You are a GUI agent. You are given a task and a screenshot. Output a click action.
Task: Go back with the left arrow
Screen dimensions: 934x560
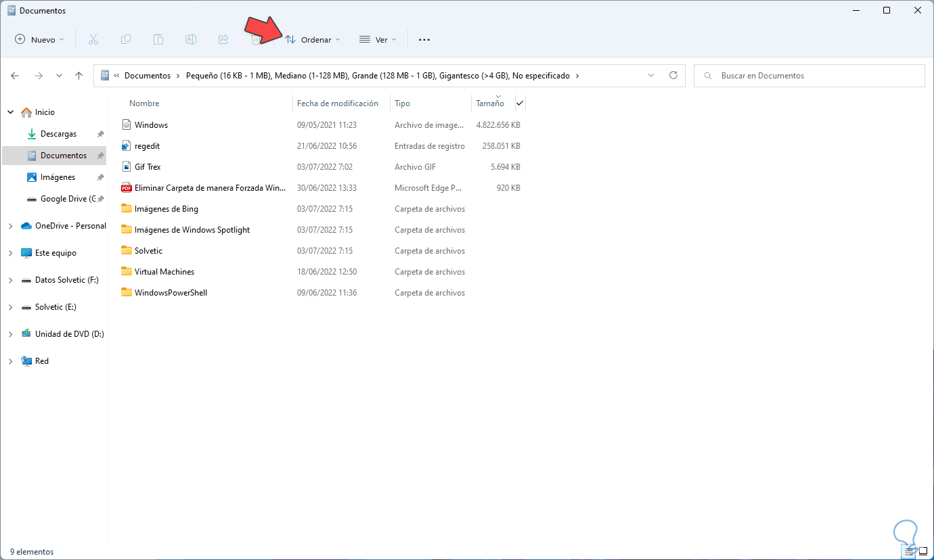click(x=15, y=76)
